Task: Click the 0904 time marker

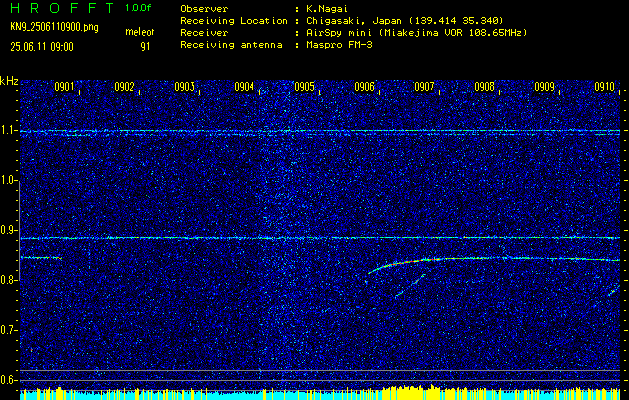Action: pos(244,87)
